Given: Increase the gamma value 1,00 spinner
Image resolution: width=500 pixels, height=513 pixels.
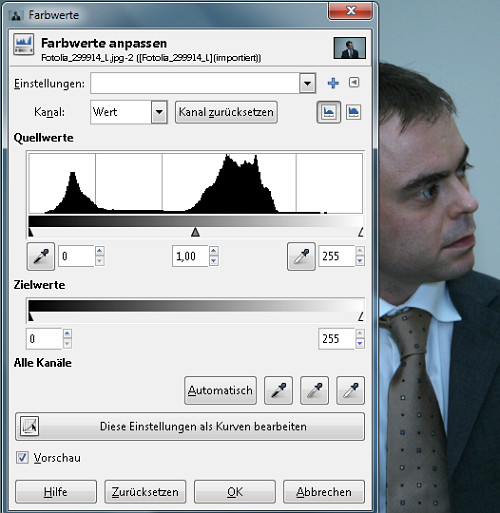Looking at the screenshot, I should tap(214, 251).
